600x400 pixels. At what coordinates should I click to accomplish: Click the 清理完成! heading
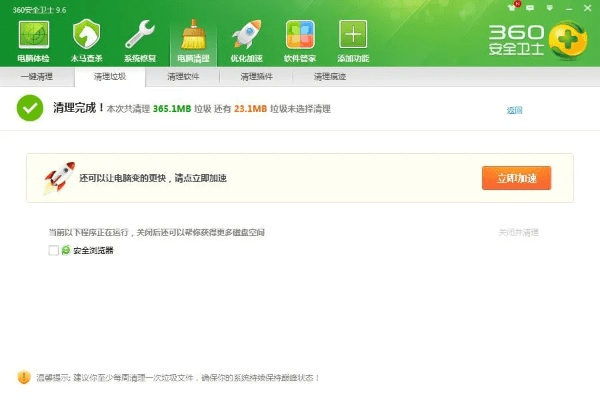[78, 108]
